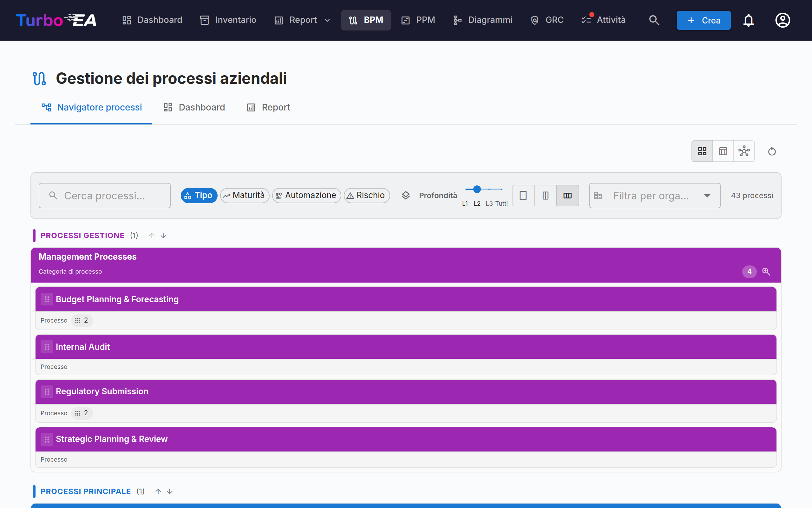Click the 4 count badge on Management Processes
Screen dimensions: 812x508
tap(749, 271)
